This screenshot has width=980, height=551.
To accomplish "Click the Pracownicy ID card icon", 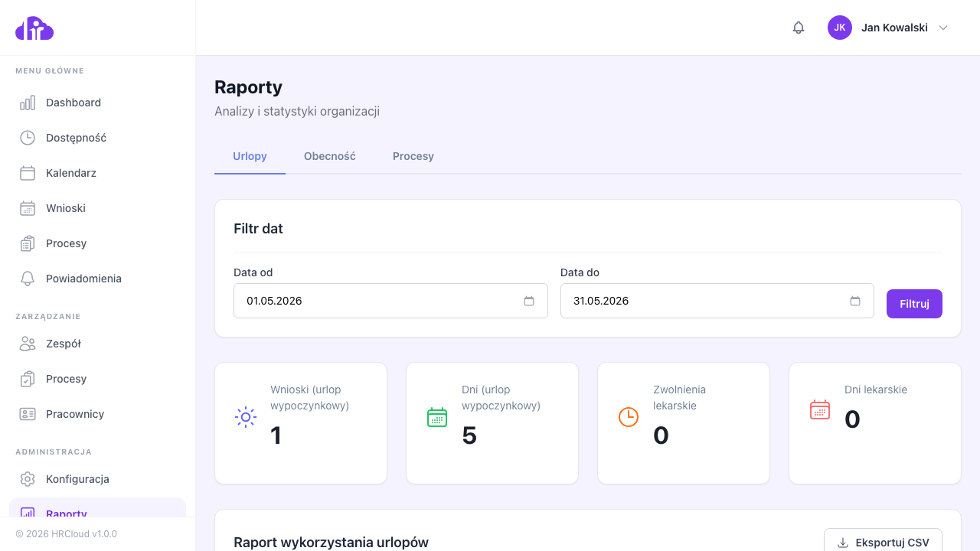I will tap(28, 414).
